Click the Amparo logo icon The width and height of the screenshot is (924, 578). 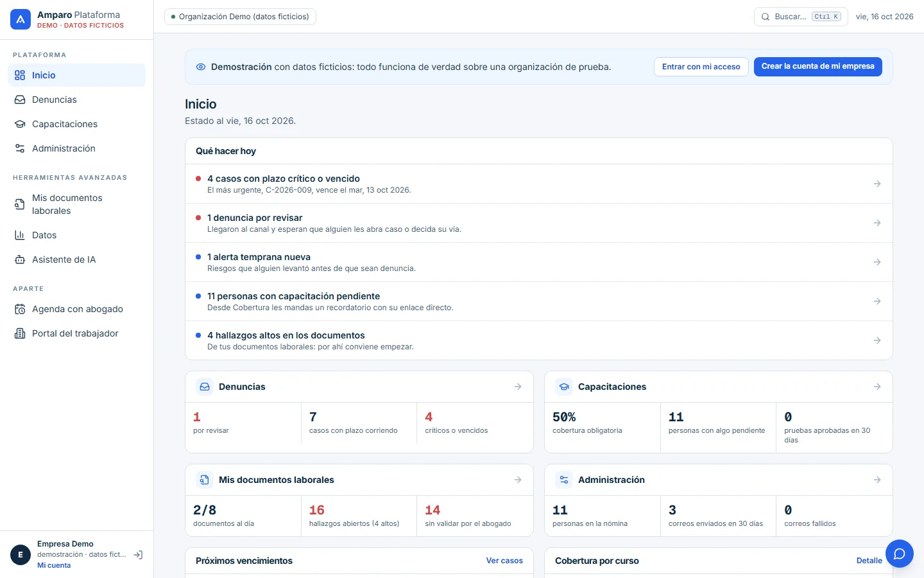click(21, 19)
